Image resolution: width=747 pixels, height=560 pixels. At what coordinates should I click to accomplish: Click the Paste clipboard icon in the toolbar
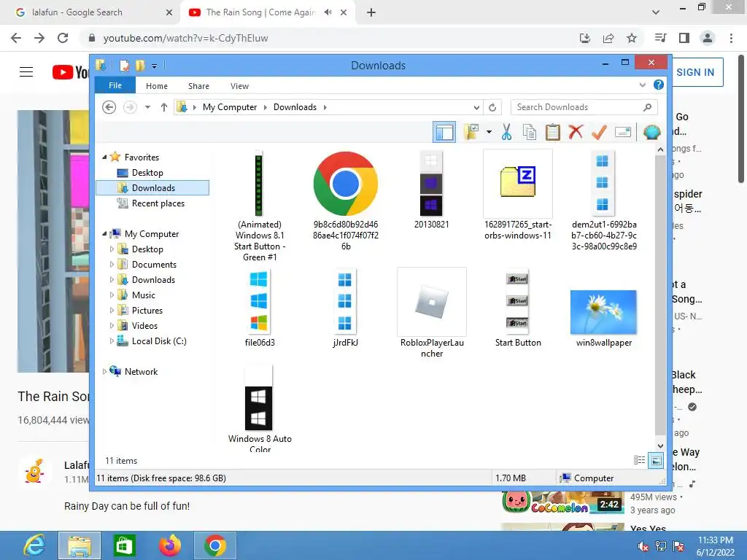(x=553, y=132)
